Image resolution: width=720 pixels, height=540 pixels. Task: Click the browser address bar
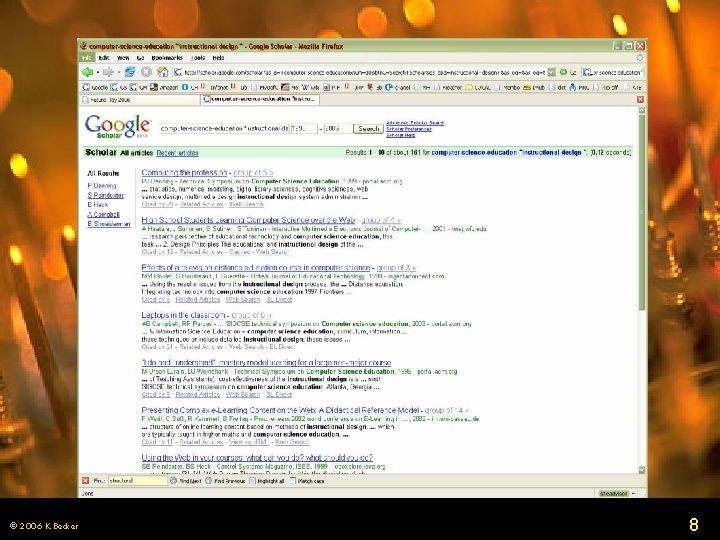click(x=364, y=72)
